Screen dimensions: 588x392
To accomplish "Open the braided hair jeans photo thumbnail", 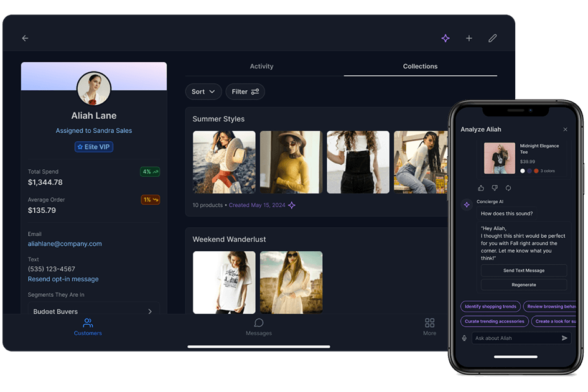I will pyautogui.click(x=421, y=162).
